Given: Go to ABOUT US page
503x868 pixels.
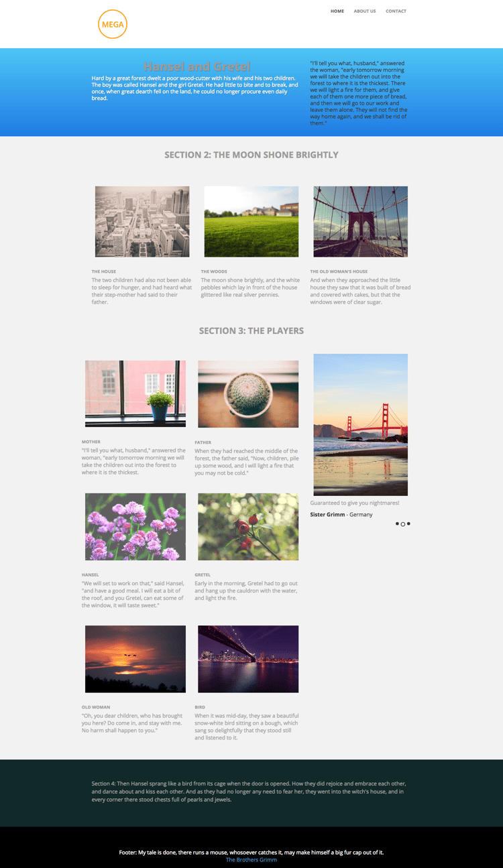Looking at the screenshot, I should click(x=365, y=11).
